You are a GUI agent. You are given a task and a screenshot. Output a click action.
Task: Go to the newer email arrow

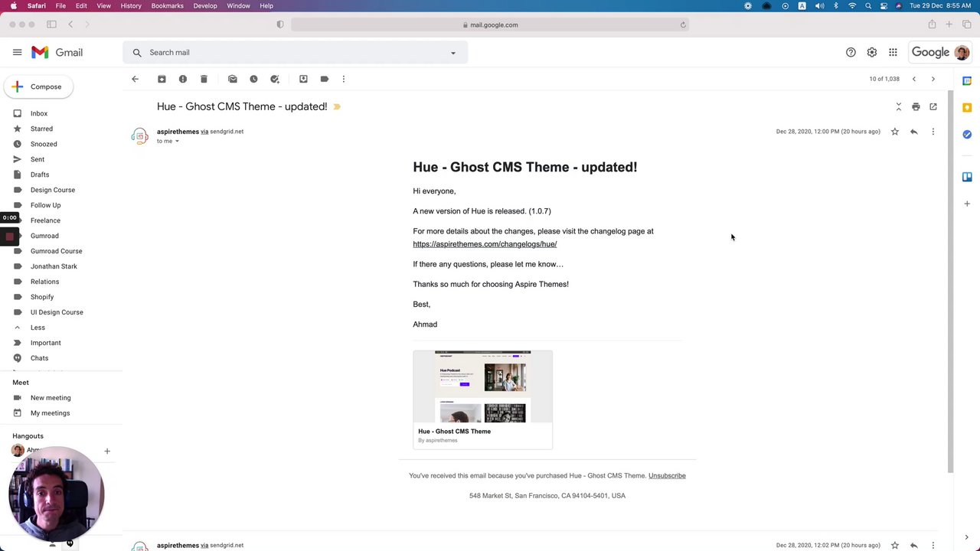point(913,79)
